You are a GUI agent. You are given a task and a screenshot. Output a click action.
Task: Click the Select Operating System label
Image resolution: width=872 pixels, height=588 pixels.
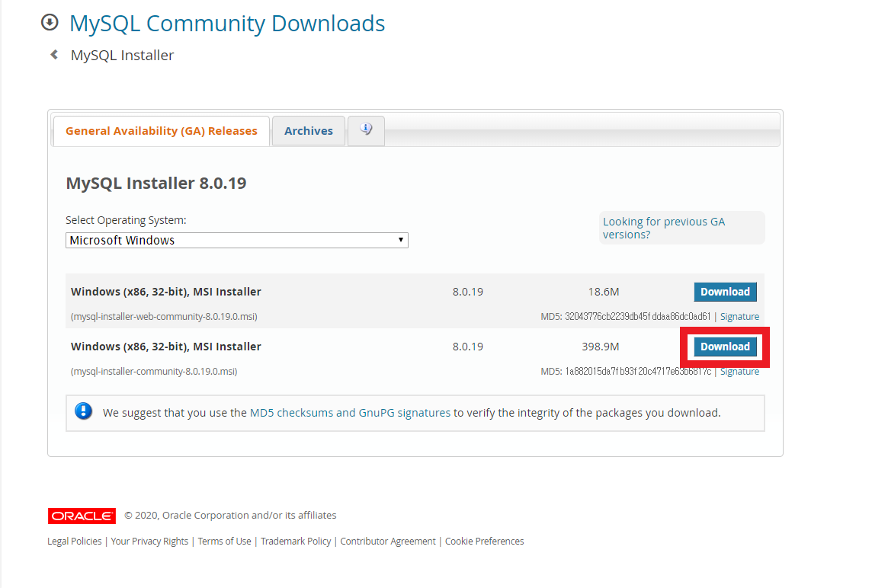[x=127, y=220]
